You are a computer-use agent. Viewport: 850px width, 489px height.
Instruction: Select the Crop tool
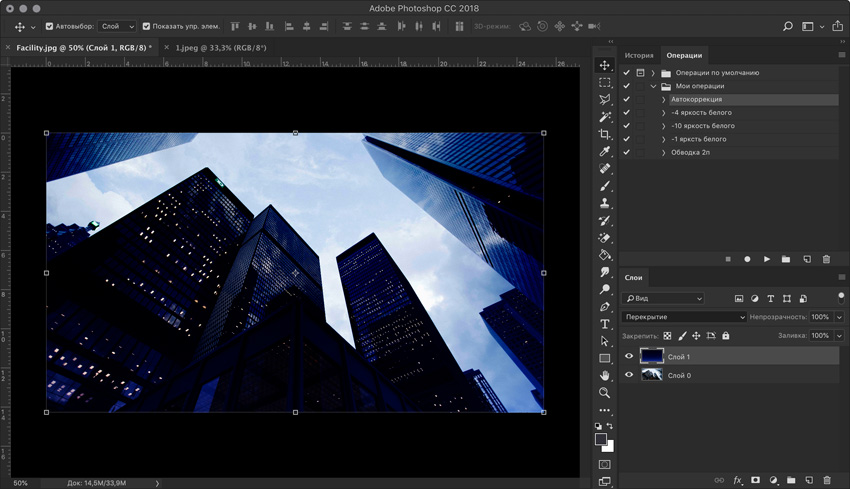coord(605,134)
